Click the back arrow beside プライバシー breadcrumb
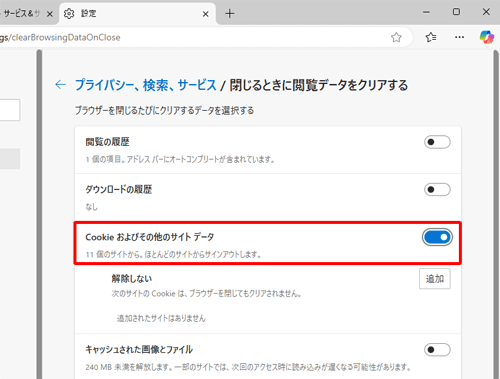The height and width of the screenshot is (379, 500). coord(60,85)
